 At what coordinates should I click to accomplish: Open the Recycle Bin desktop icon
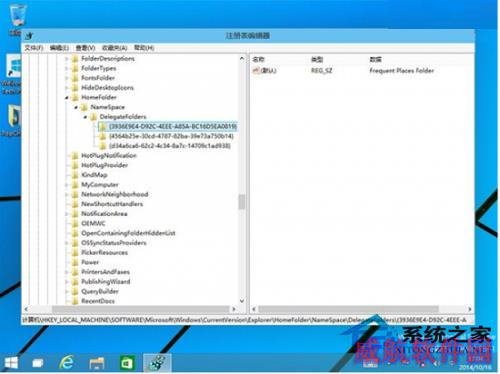[17, 18]
